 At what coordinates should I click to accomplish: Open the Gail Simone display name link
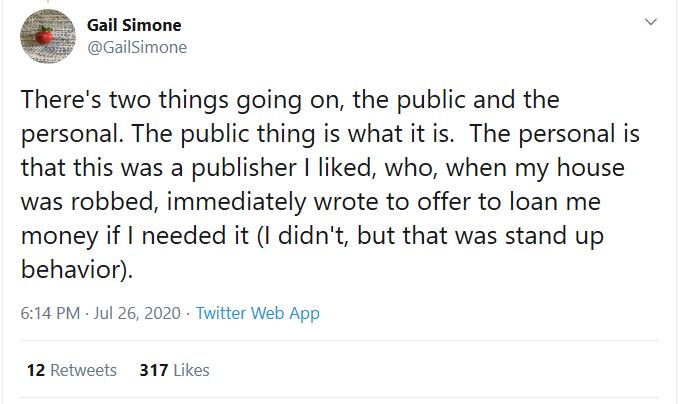pos(135,25)
